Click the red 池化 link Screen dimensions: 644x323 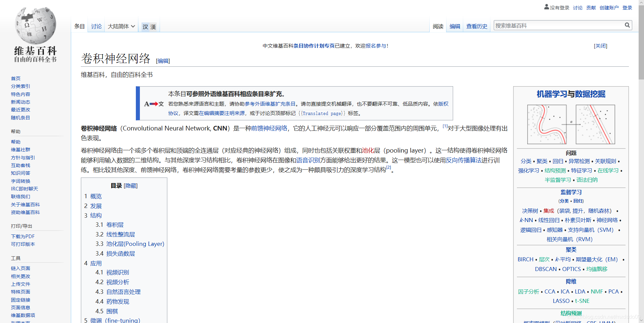pos(368,151)
